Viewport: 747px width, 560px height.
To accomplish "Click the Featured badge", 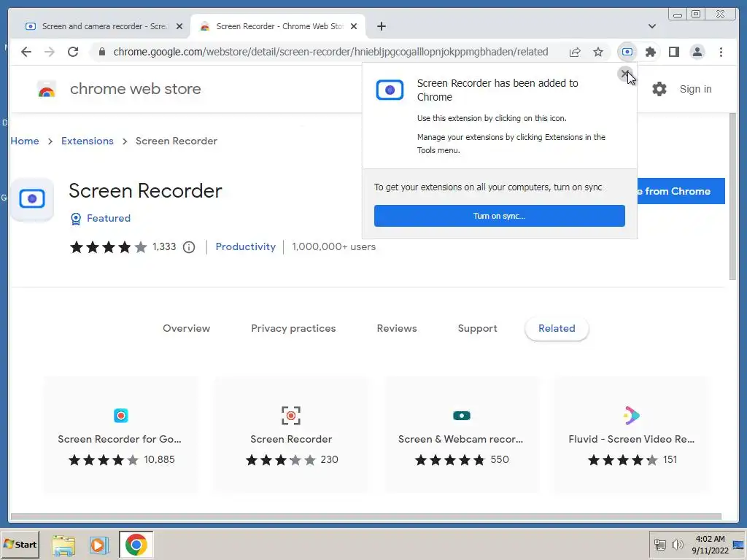I will pyautogui.click(x=101, y=218).
